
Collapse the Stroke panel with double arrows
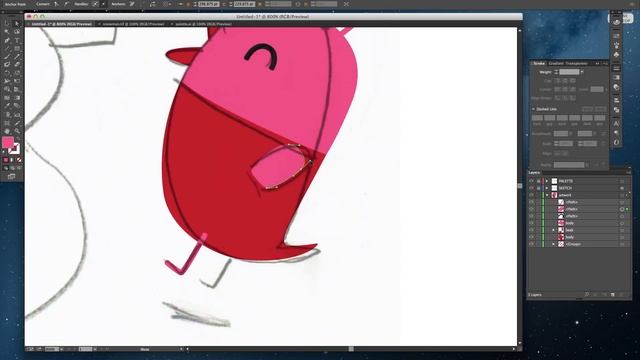click(x=597, y=63)
